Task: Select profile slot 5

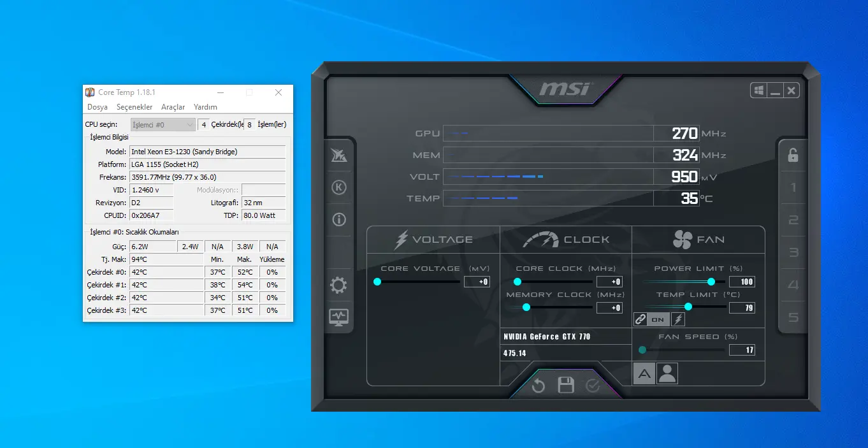Action: pyautogui.click(x=793, y=317)
